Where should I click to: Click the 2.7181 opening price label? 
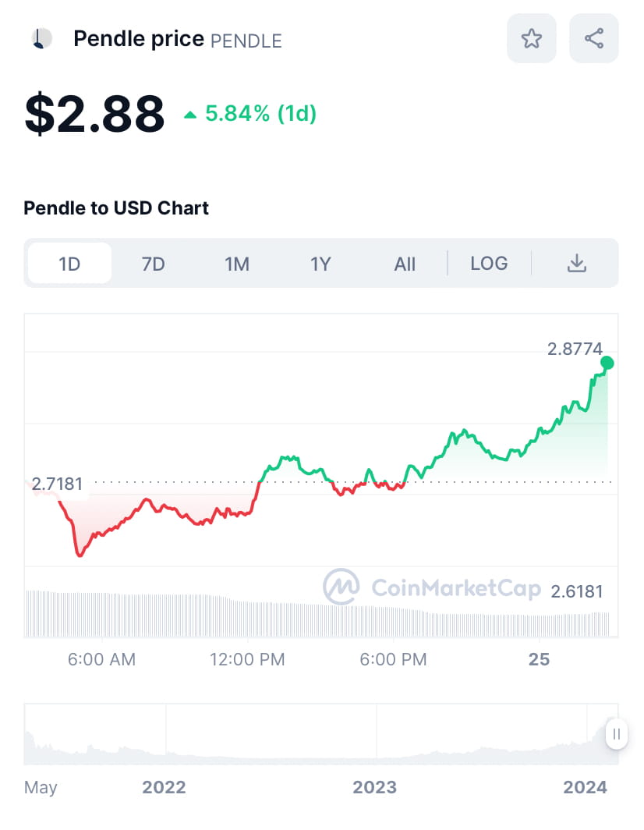coord(57,484)
